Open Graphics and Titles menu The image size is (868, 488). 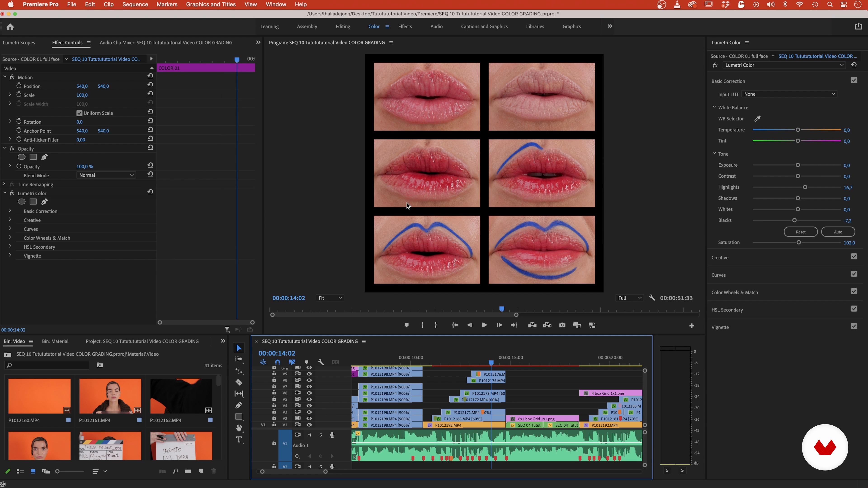pyautogui.click(x=211, y=4)
